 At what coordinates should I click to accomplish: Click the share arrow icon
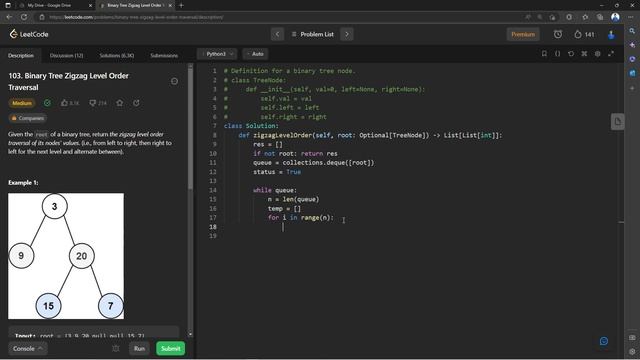click(136, 103)
